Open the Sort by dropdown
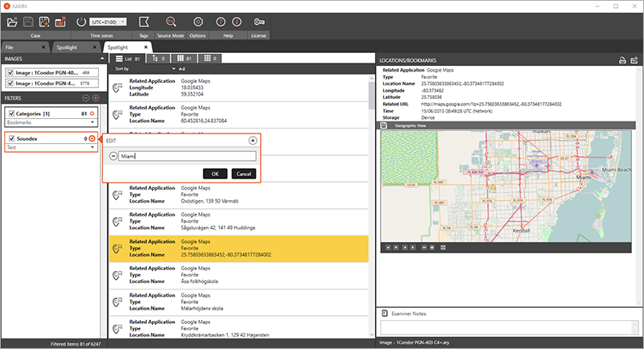This screenshot has height=349, width=644. point(145,69)
